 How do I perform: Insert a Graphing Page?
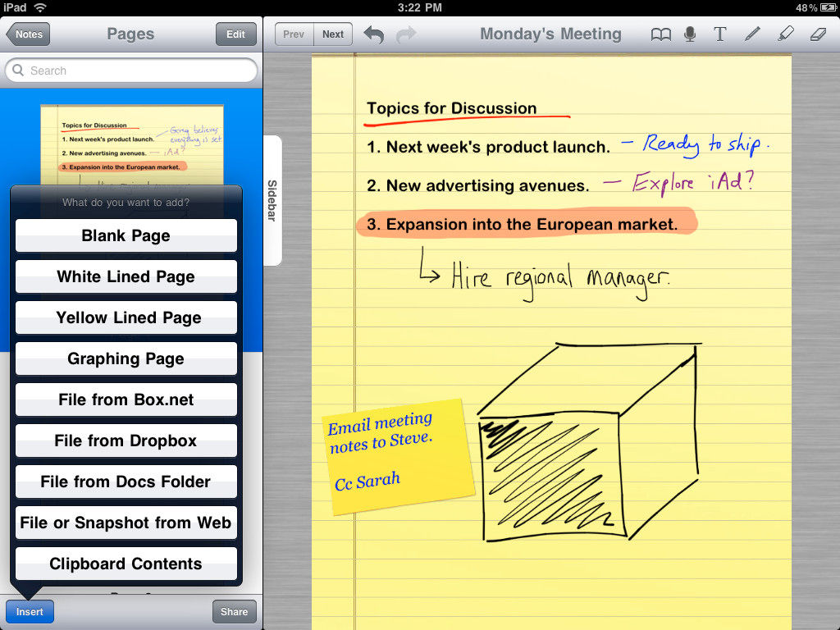pos(126,358)
